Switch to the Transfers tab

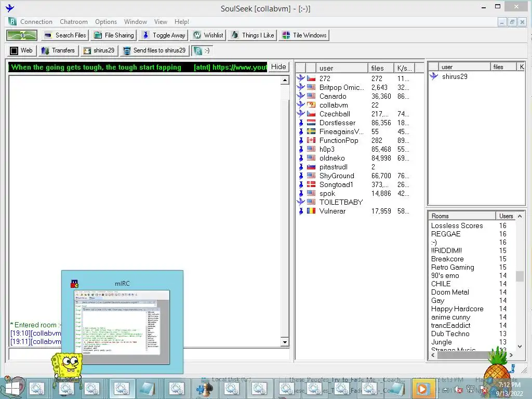[58, 50]
